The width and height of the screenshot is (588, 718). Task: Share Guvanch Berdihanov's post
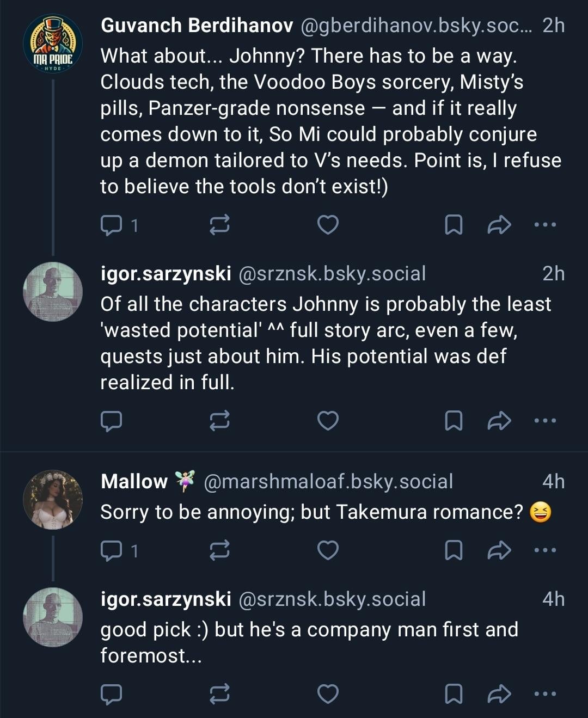(499, 224)
